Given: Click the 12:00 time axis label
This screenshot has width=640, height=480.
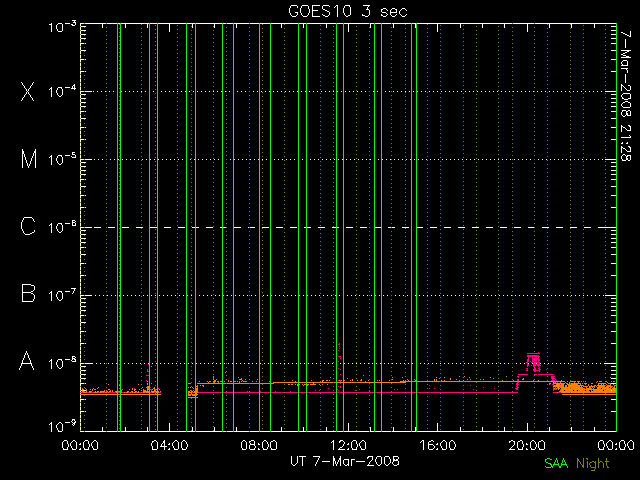Looking at the screenshot, I should [x=348, y=445].
